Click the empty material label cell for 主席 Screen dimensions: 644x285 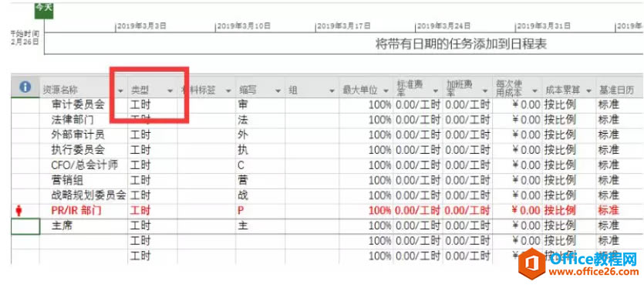(x=206, y=226)
